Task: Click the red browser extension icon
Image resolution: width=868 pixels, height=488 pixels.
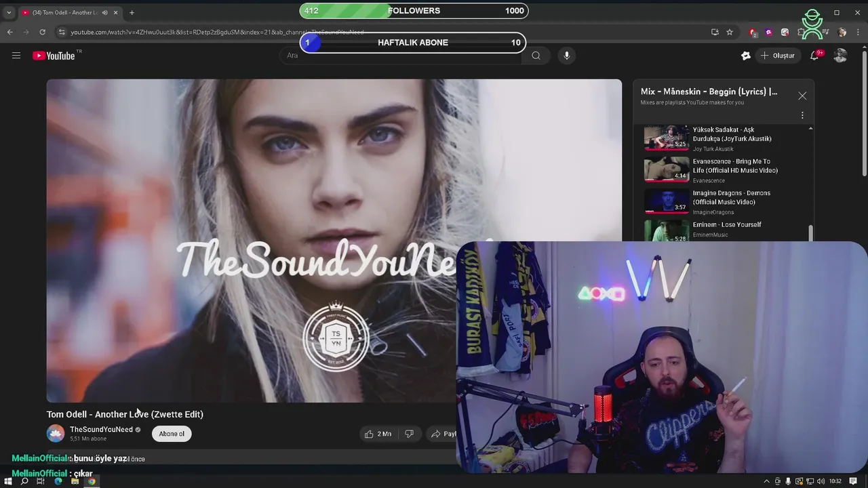Action: point(753,32)
